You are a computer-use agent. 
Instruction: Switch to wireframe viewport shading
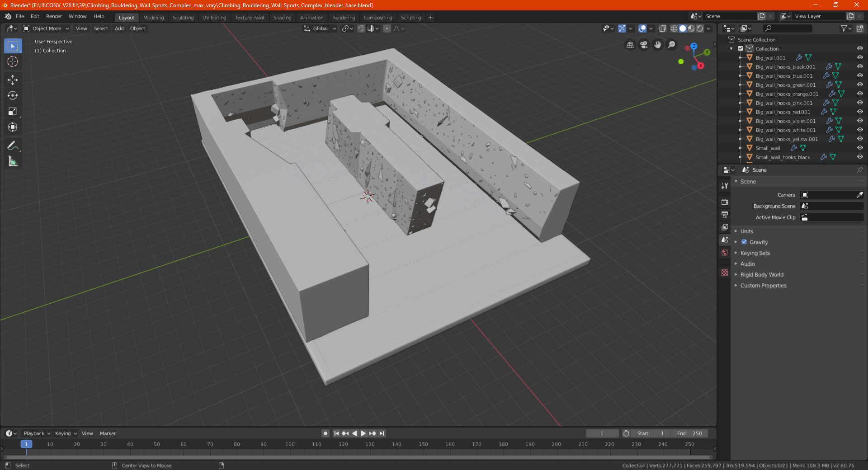tap(674, 28)
